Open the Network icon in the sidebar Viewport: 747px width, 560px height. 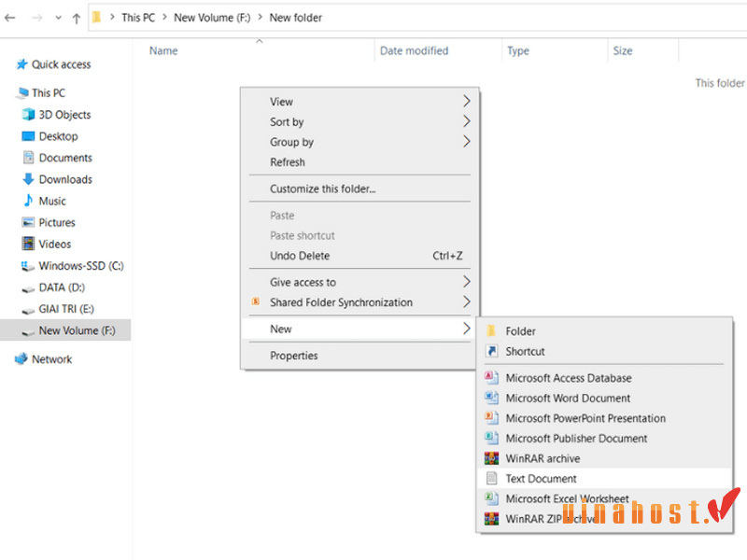pyautogui.click(x=21, y=359)
